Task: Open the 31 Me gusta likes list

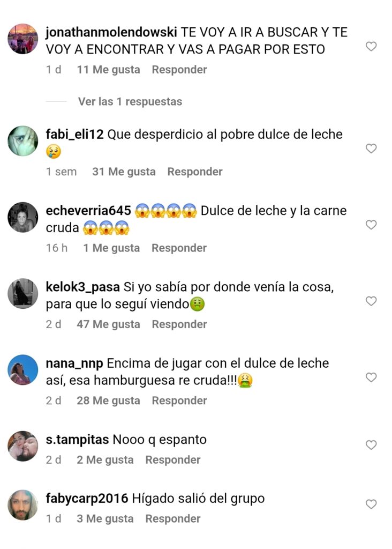Action: 124,172
